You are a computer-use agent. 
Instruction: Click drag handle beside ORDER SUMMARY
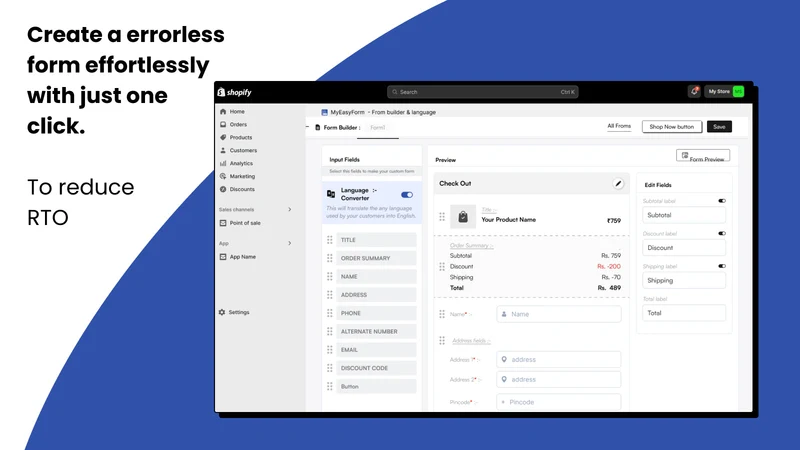pos(330,258)
